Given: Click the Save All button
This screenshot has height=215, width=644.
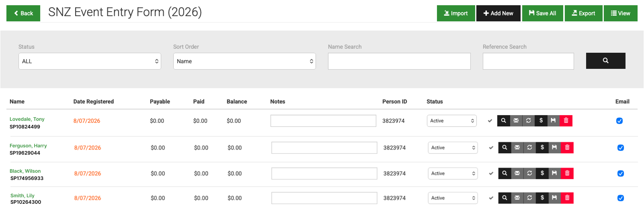Looking at the screenshot, I should (x=543, y=13).
